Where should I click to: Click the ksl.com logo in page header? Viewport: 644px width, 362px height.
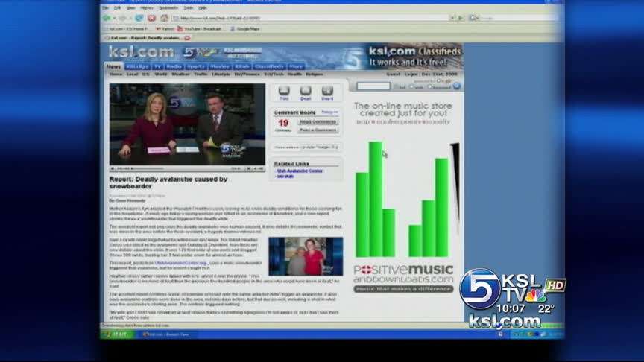tap(142, 52)
